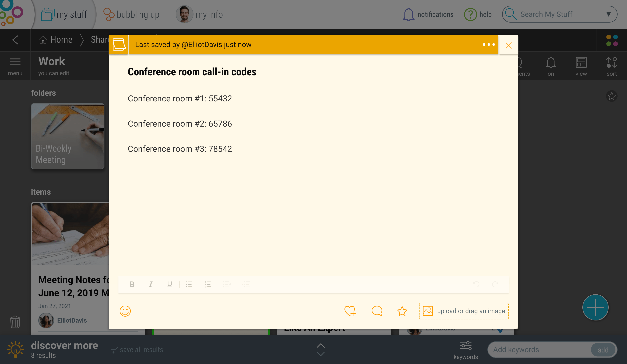The width and height of the screenshot is (627, 364).
Task: Toggle underline formatting in note toolbar
Action: (x=170, y=284)
